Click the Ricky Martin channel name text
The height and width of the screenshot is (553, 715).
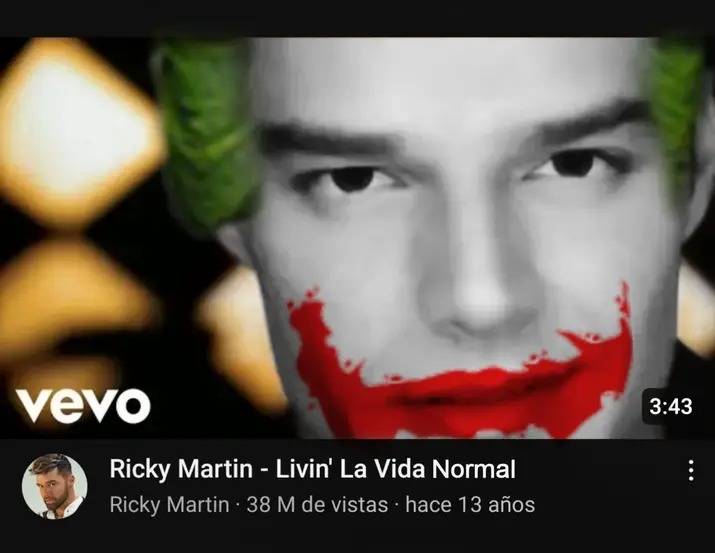pyautogui.click(x=169, y=505)
